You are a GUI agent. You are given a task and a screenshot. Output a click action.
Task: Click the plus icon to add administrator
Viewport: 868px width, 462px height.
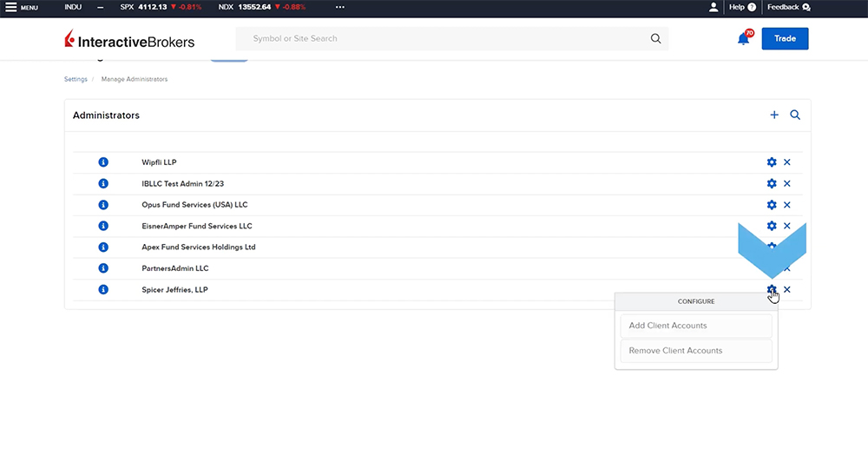(x=774, y=115)
